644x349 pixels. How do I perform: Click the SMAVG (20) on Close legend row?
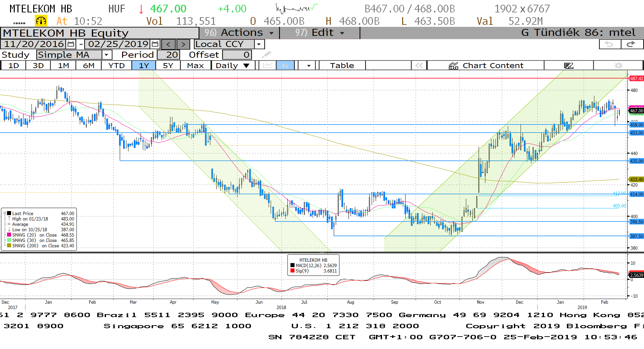click(x=41, y=235)
